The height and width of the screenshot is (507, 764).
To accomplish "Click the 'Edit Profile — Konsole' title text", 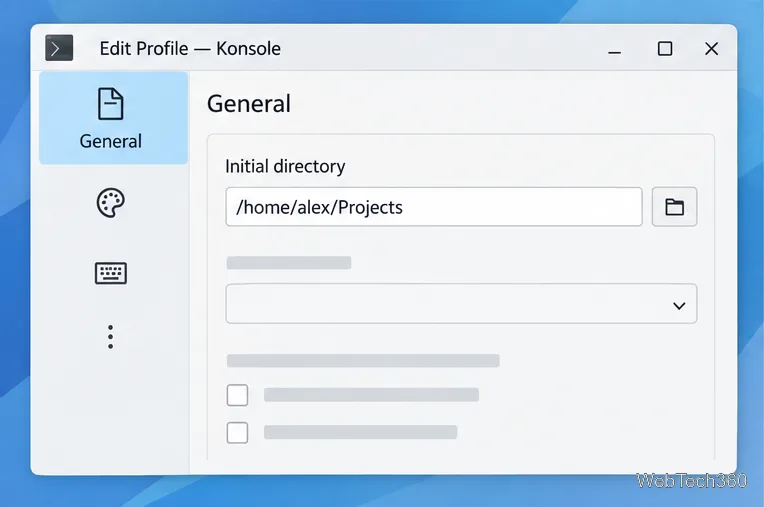I will point(190,48).
